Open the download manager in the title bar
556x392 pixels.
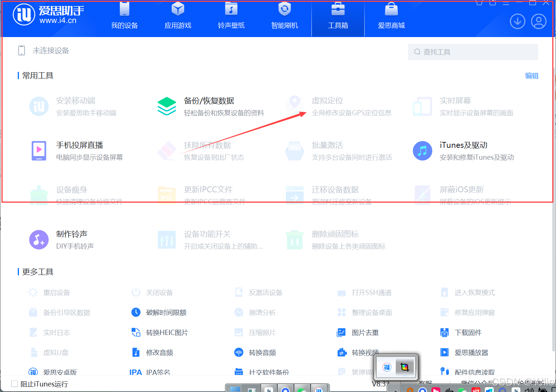pyautogui.click(x=517, y=21)
